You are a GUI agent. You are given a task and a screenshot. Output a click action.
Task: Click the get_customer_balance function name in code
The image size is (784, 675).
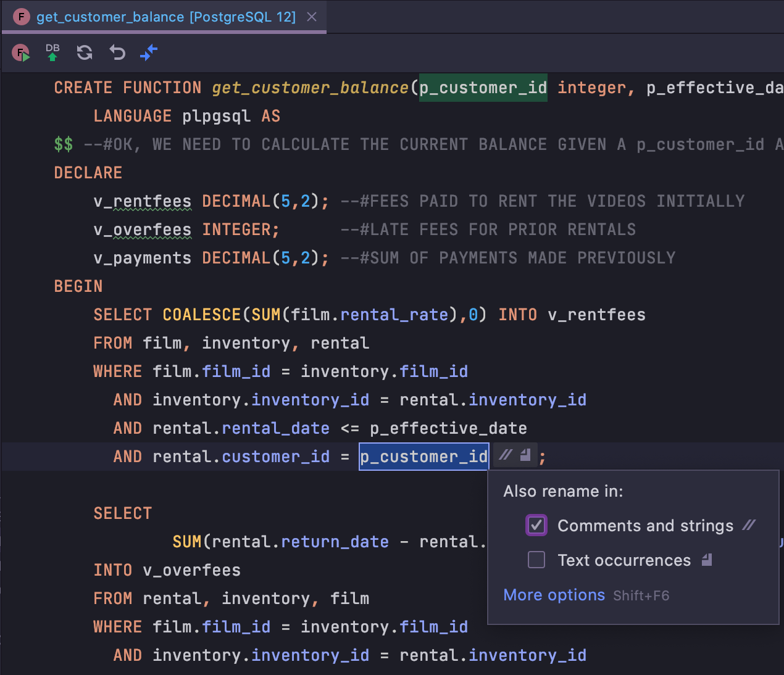coord(311,88)
